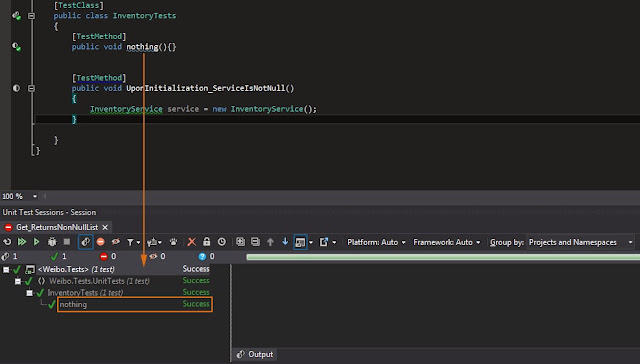This screenshot has height=364, width=640.
Task: Expand all tests tree icon
Action: click(x=240, y=242)
